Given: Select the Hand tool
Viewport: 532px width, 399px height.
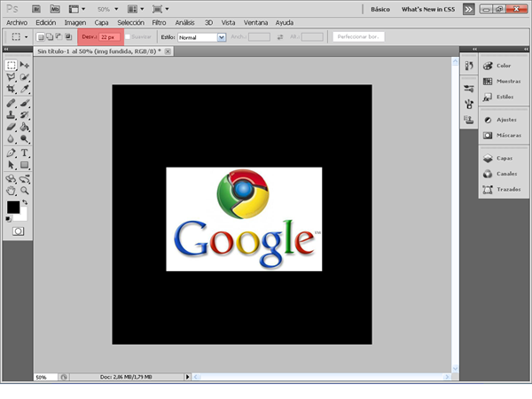Looking at the screenshot, I should (12, 190).
